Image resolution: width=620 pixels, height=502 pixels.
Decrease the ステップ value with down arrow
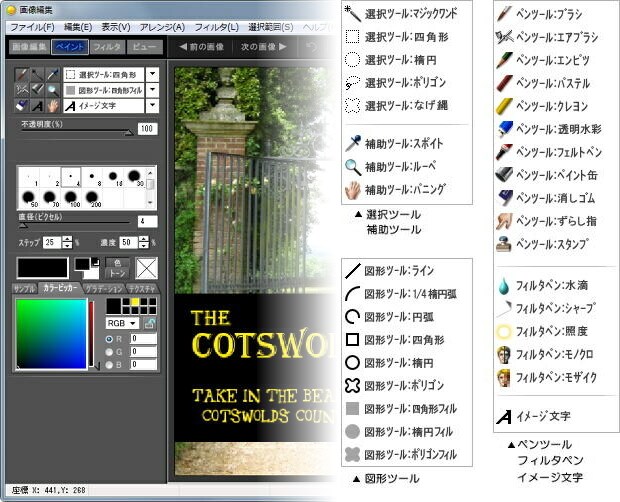point(67,245)
